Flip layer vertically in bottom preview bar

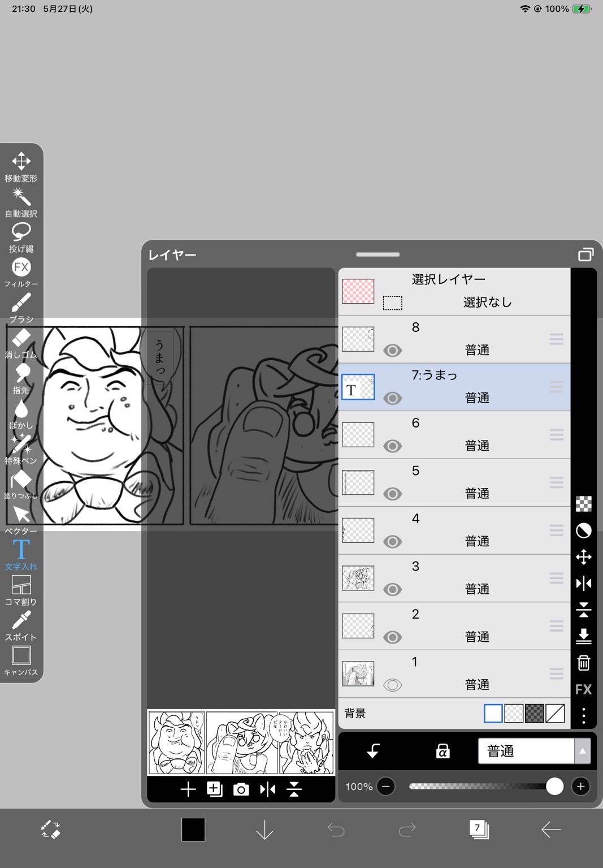coord(294,789)
